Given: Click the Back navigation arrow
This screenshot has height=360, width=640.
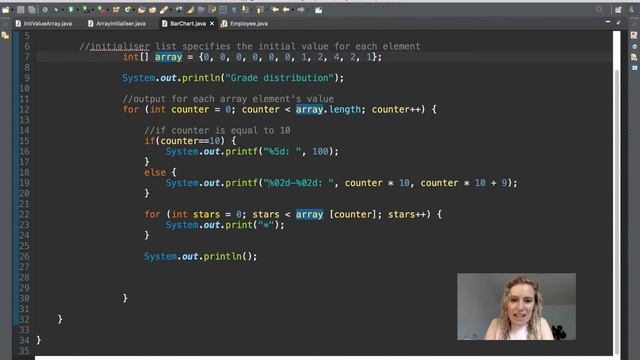Looking at the screenshot, I should click(286, 10).
